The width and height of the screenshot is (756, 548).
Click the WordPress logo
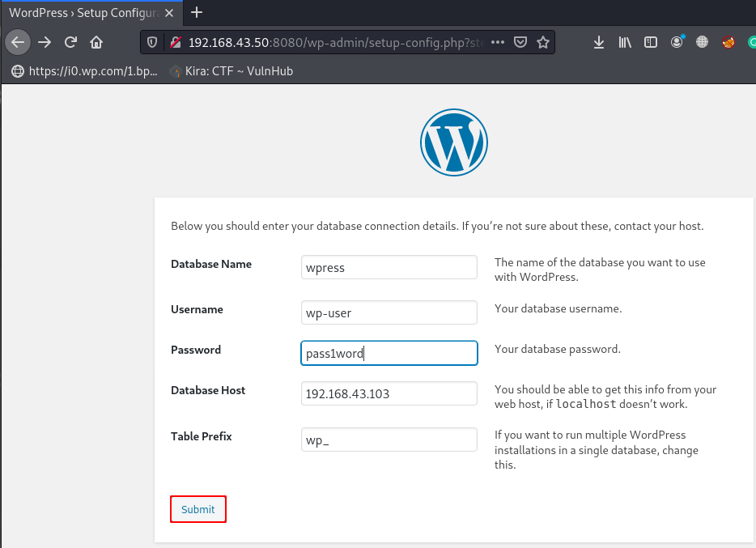coord(454,142)
